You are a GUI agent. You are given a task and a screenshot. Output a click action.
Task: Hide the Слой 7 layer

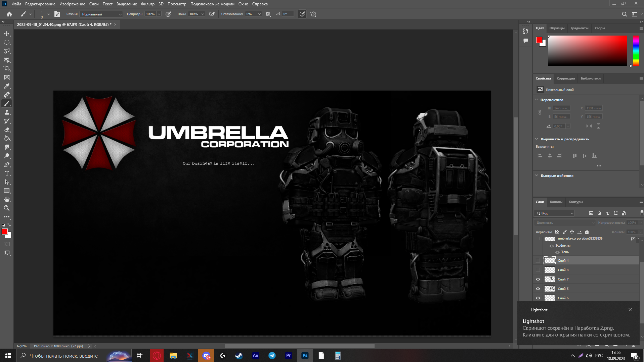click(x=538, y=279)
